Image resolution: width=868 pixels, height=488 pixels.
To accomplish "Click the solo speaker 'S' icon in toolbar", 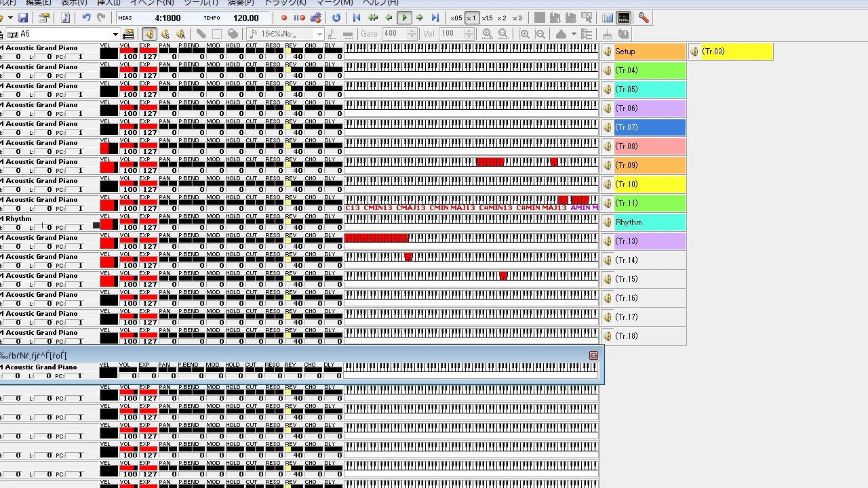I will [165, 34].
